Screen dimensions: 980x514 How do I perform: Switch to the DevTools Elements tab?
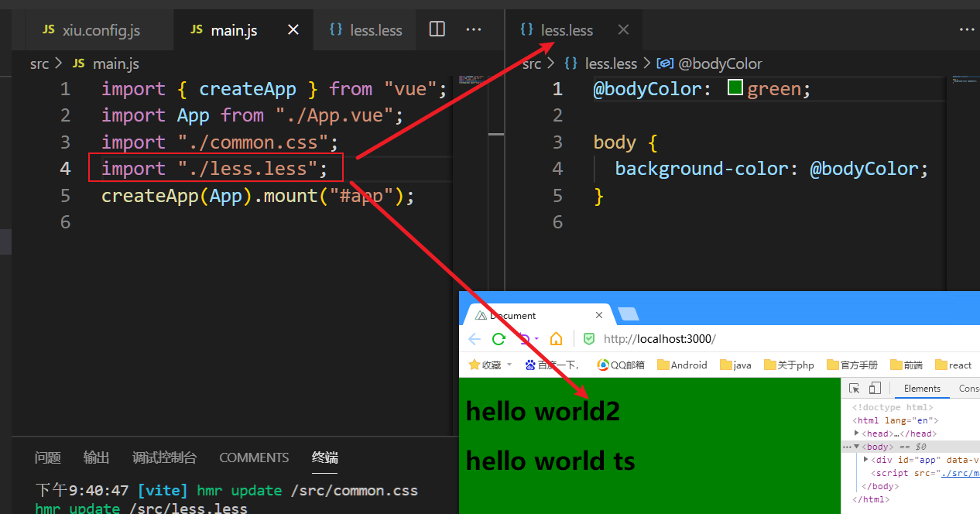tap(922, 389)
